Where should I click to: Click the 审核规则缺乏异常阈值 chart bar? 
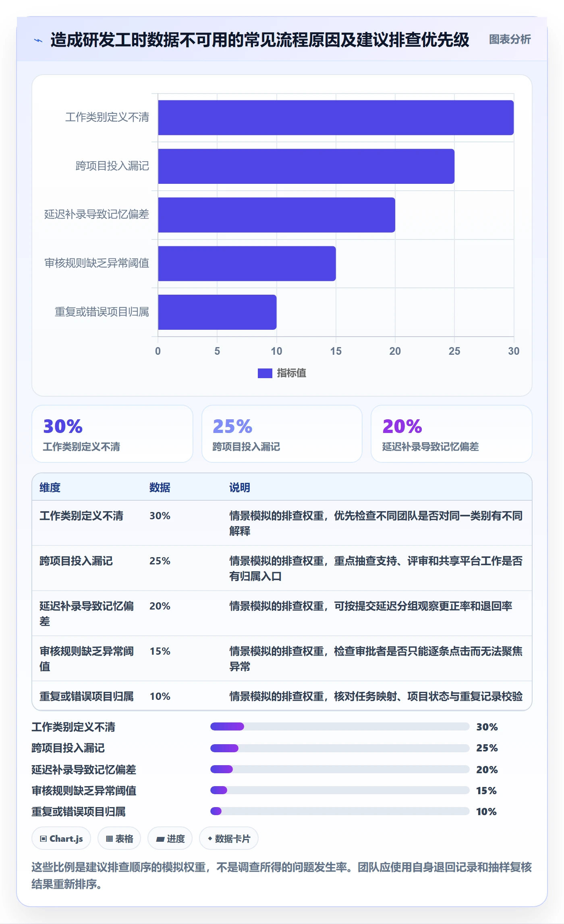[x=247, y=264]
